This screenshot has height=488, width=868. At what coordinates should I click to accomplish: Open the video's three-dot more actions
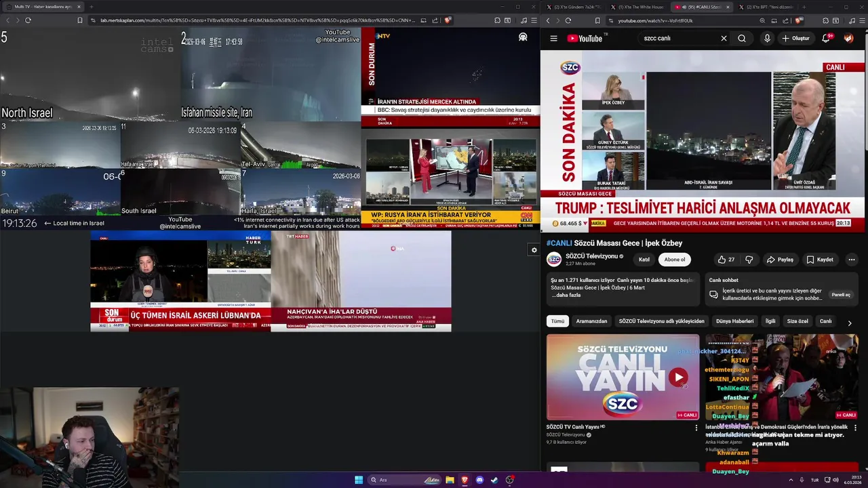click(x=851, y=260)
